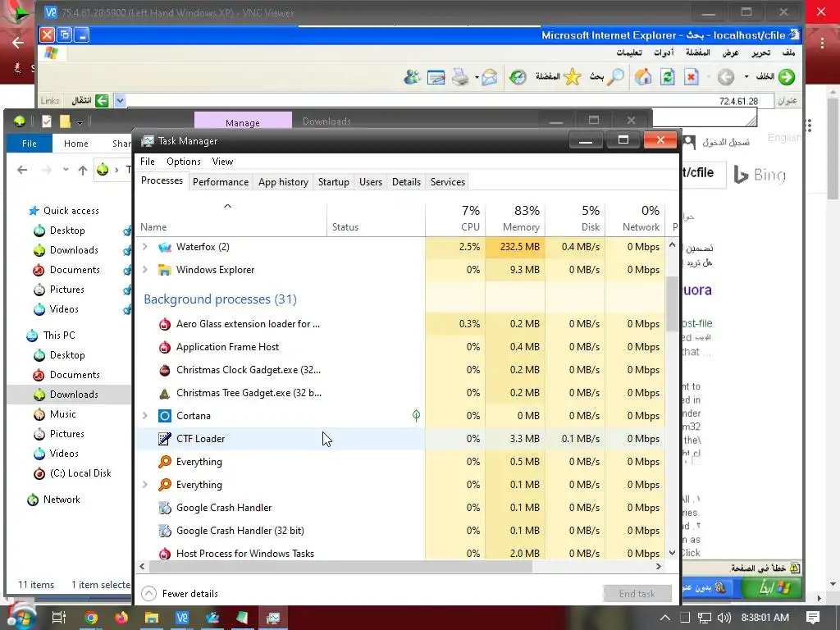Open the File Explorer recent locations dropdown
This screenshot has height=630, width=840.
(66, 170)
